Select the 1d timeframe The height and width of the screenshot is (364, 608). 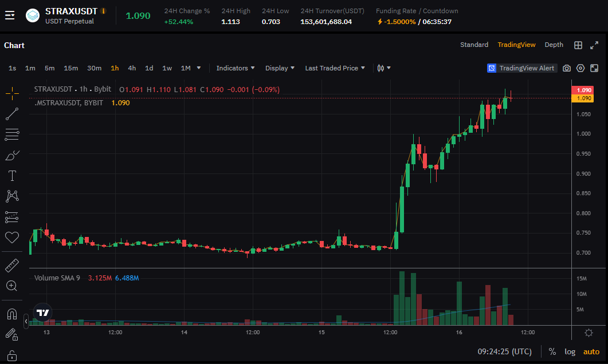[149, 68]
